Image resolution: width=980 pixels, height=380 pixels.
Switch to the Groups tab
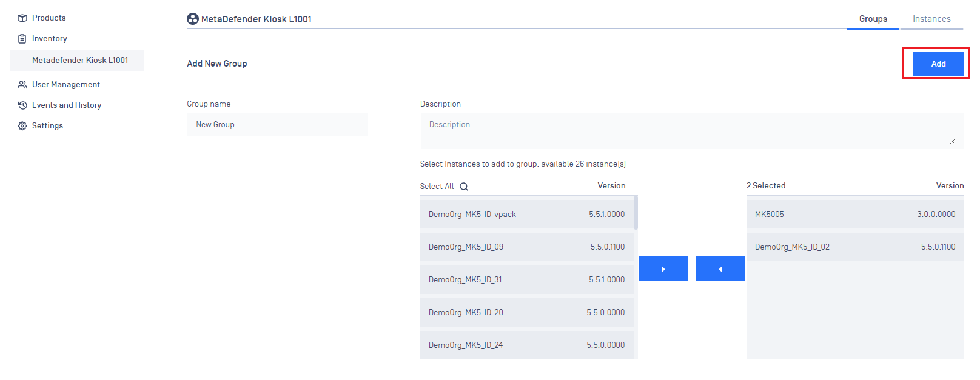point(873,19)
